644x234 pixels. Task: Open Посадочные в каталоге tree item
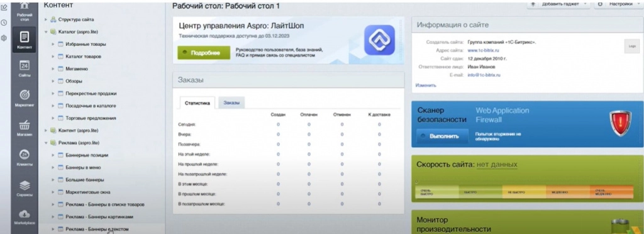[91, 106]
